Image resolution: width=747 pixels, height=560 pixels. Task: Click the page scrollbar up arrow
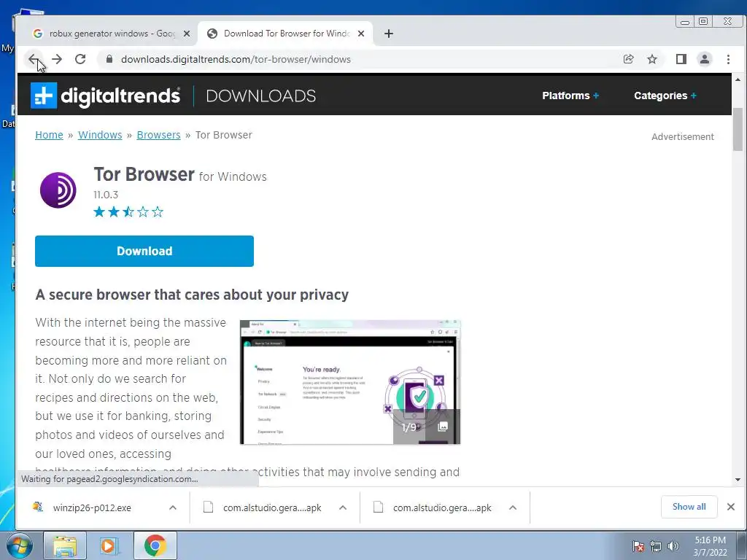click(738, 79)
